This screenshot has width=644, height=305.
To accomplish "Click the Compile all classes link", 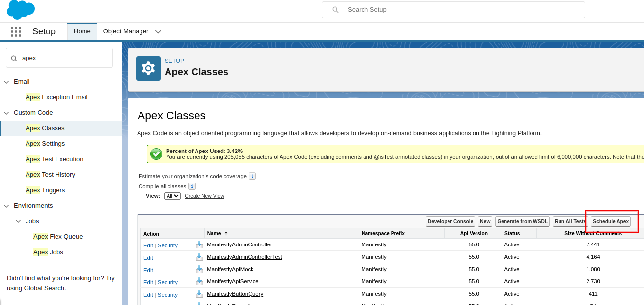I will coord(162,186).
